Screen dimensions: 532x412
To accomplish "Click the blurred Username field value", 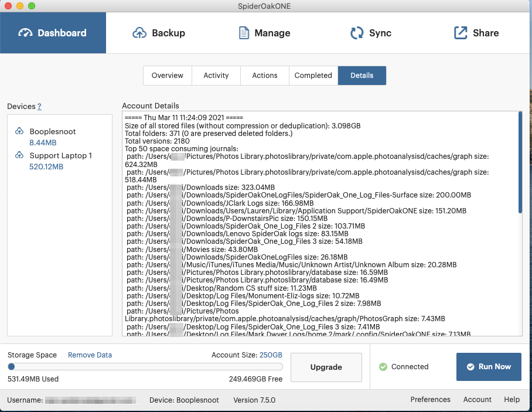I will [x=91, y=400].
